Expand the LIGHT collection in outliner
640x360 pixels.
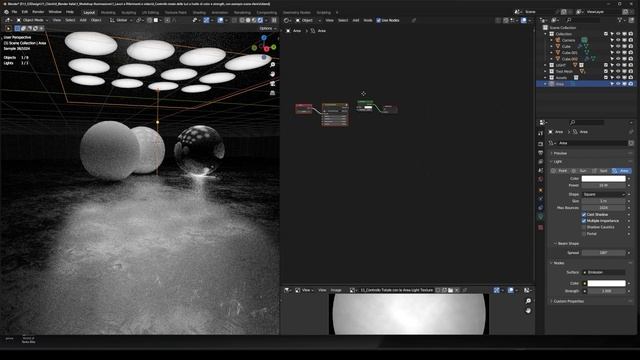click(546, 65)
